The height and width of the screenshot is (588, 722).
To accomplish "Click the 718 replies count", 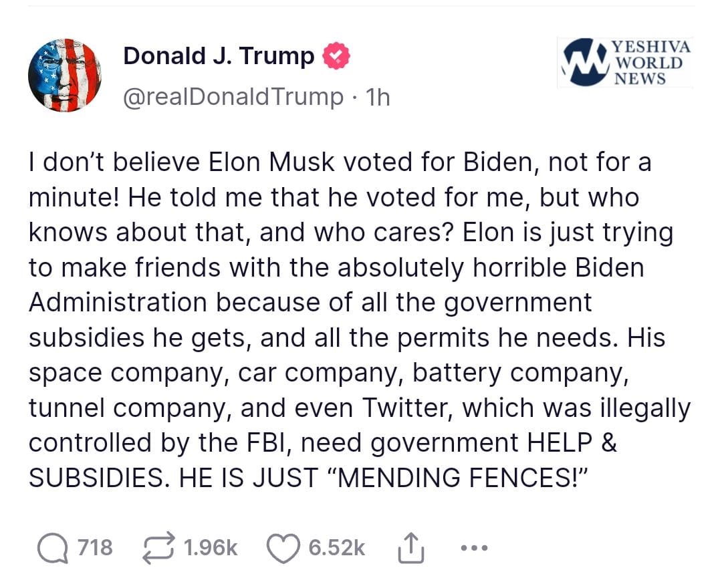I will [x=94, y=548].
